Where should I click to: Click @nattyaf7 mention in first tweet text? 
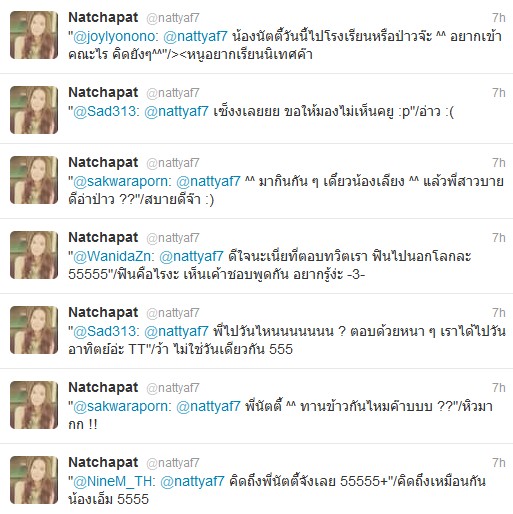point(195,36)
